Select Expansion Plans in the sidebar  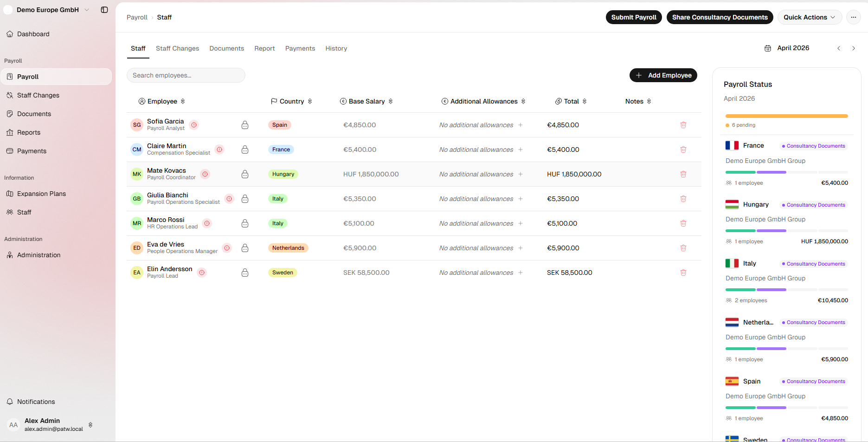(x=56, y=194)
